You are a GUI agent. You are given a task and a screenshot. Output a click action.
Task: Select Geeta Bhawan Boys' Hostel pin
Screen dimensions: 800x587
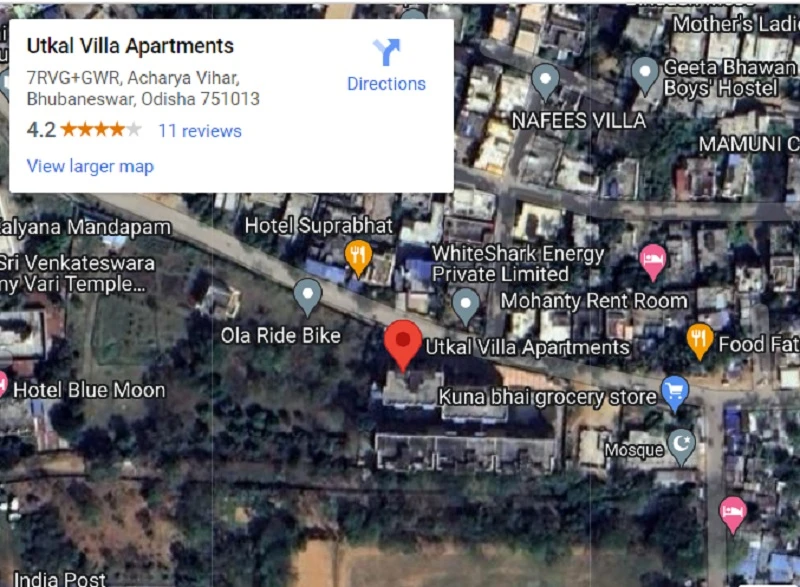click(645, 75)
